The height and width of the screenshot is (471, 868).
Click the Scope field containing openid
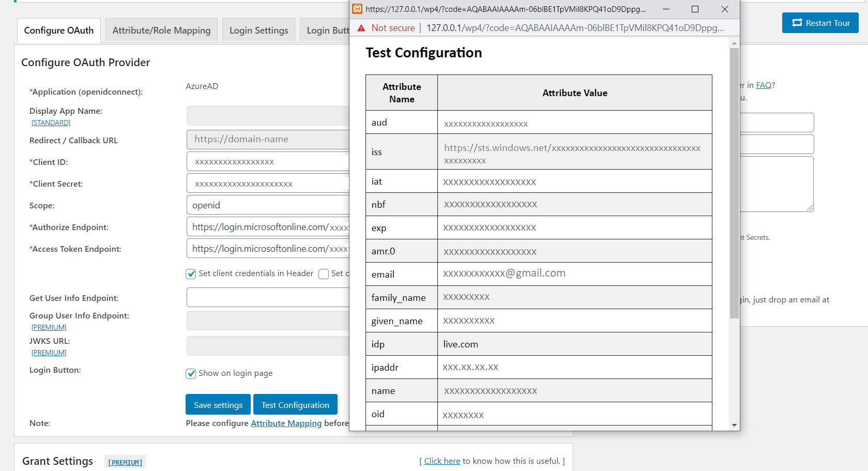point(268,205)
